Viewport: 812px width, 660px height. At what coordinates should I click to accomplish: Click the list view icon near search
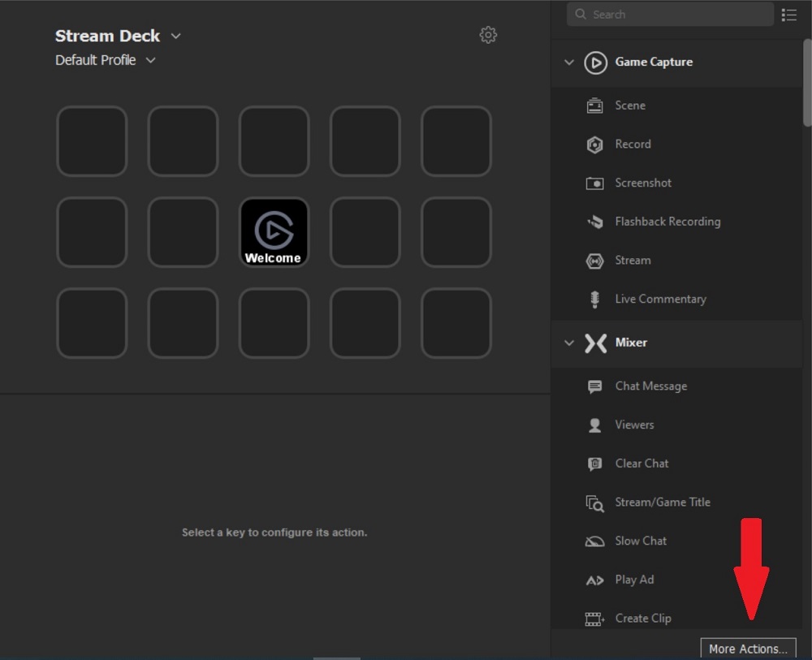coord(788,14)
